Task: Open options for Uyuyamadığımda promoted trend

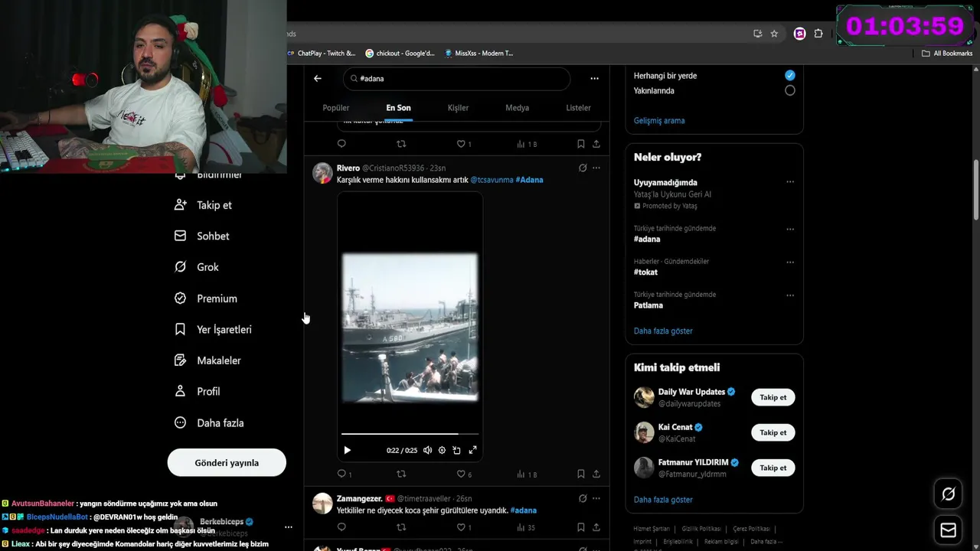Action: point(790,182)
